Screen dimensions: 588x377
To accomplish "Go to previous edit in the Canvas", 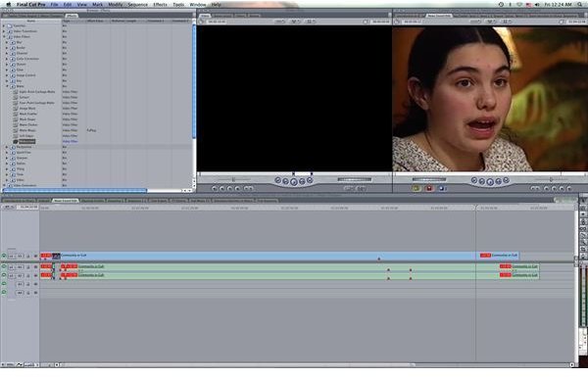I will coord(474,180).
